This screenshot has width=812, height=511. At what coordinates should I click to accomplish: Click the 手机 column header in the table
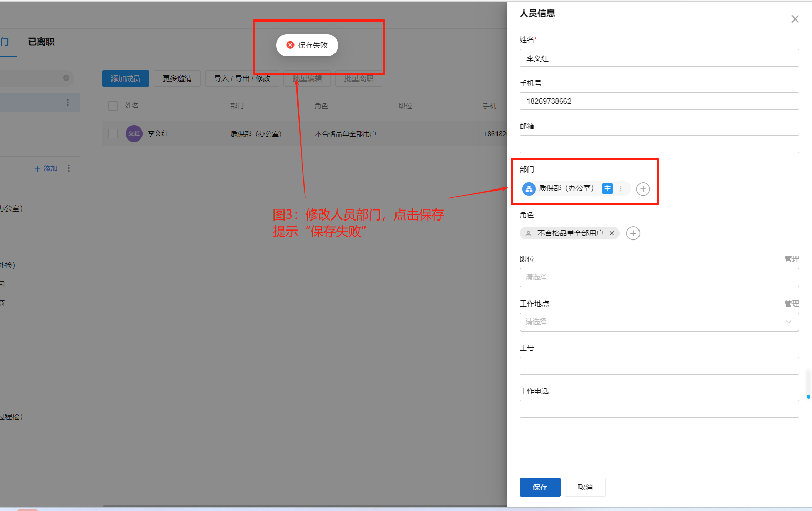click(x=490, y=106)
